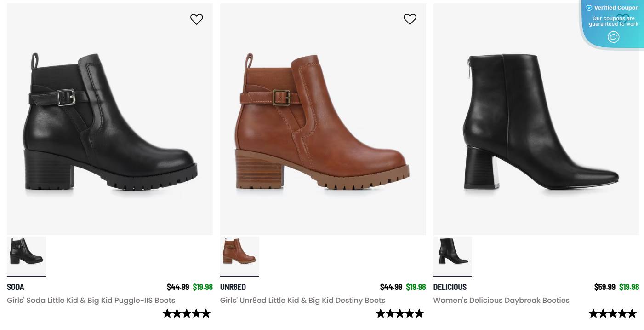The image size is (644, 330).
Task: Open Girls' Soda Puggle-IIS Boots product link
Action: (x=91, y=301)
